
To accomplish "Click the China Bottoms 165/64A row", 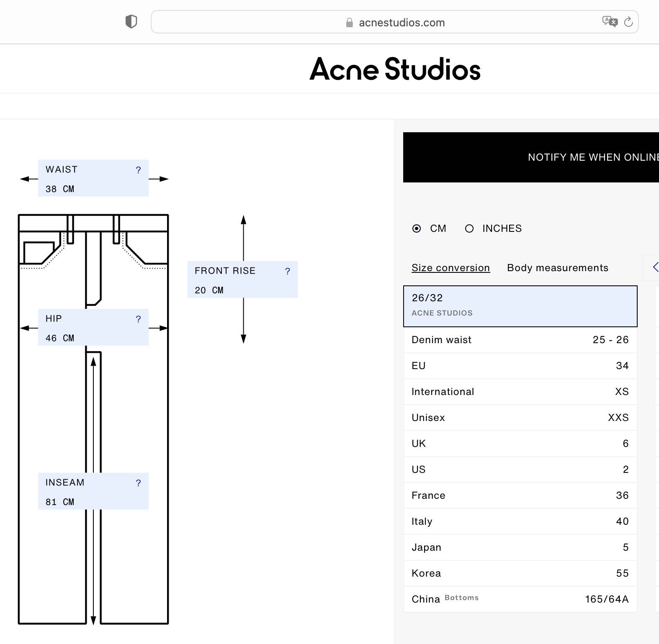I will (520, 599).
